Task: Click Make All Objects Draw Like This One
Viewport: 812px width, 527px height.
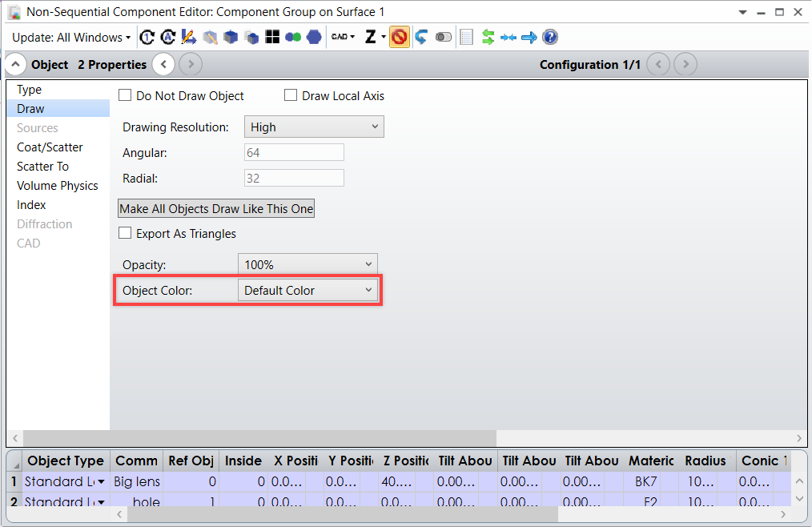Action: pyautogui.click(x=216, y=209)
